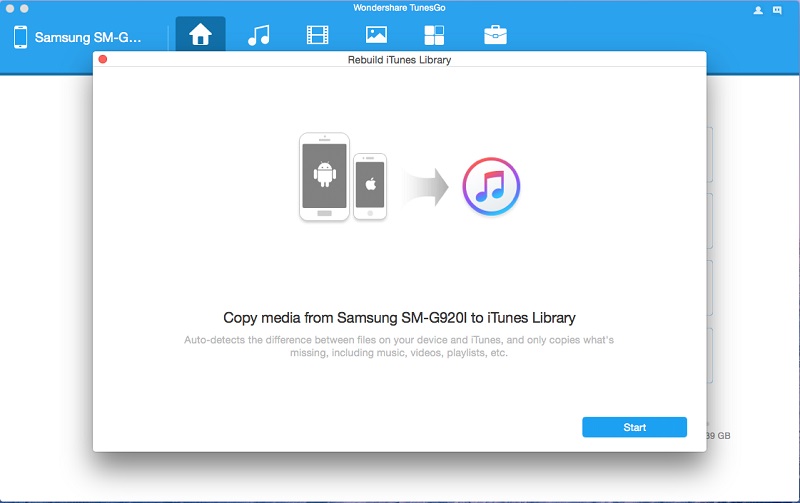Switch to the Music tab
The image size is (800, 503).
(259, 36)
